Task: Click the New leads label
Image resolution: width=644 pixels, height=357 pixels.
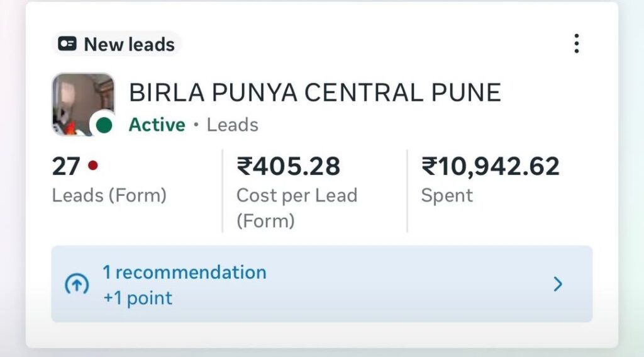Action: (129, 45)
